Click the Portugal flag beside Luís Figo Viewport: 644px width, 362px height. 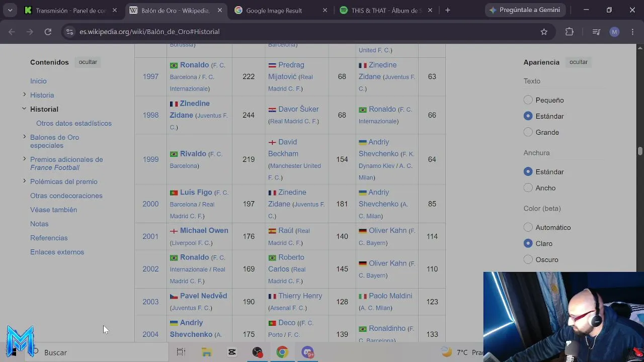click(x=174, y=193)
